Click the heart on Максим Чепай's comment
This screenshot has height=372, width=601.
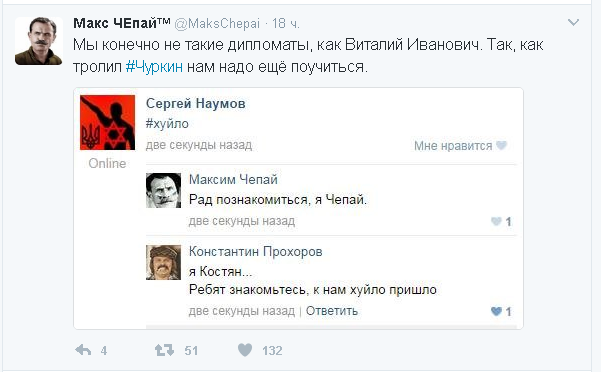(x=496, y=221)
